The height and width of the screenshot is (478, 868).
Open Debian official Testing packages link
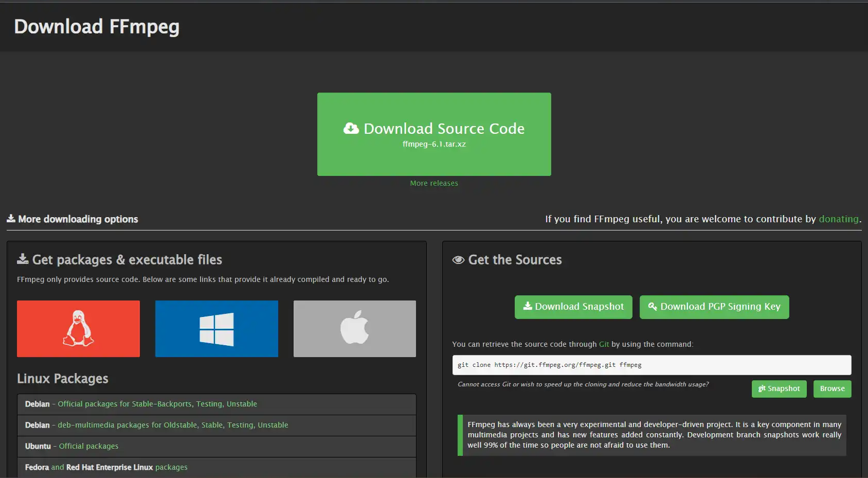click(x=209, y=404)
